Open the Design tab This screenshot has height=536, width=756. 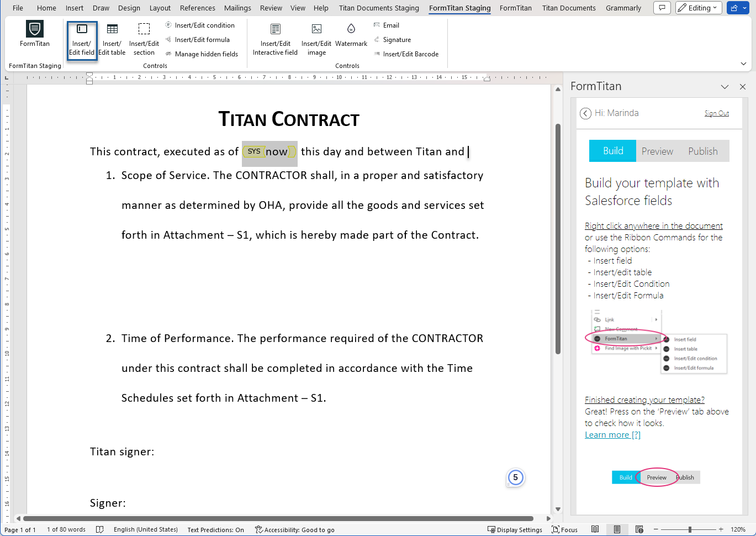point(129,8)
